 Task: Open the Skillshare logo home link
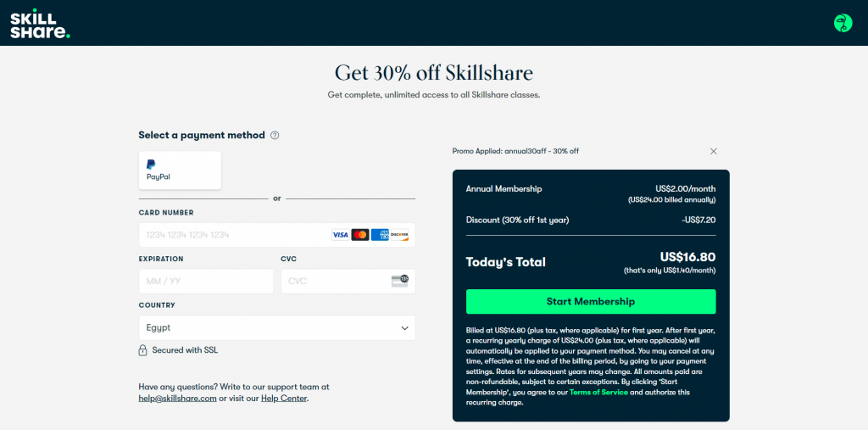coord(40,23)
